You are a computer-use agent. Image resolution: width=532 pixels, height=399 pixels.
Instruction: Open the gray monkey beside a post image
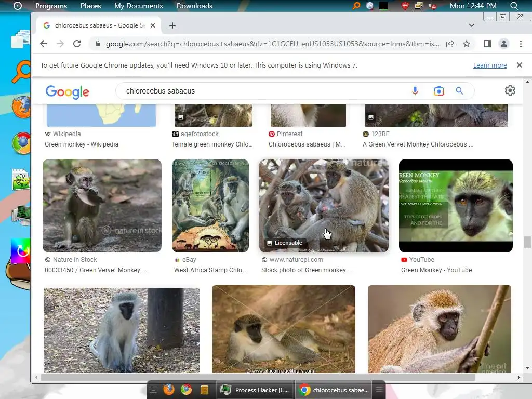point(122,330)
